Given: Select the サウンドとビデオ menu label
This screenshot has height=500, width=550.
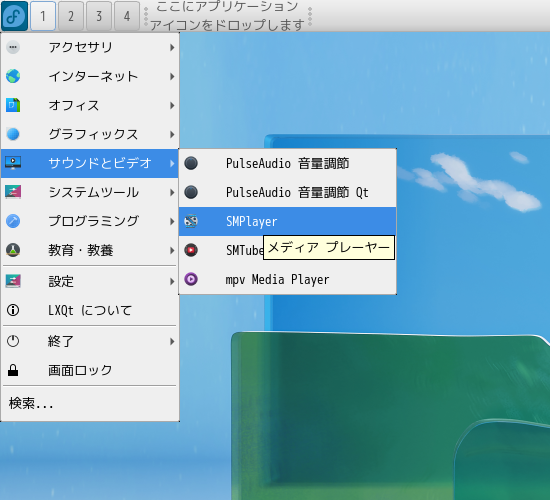Looking at the screenshot, I should pos(100,163).
